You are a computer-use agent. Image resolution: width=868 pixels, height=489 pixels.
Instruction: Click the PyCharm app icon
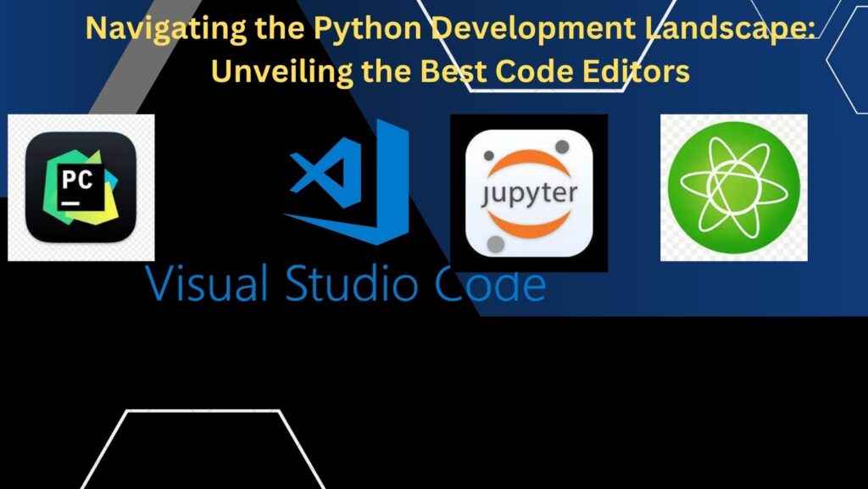click(81, 187)
